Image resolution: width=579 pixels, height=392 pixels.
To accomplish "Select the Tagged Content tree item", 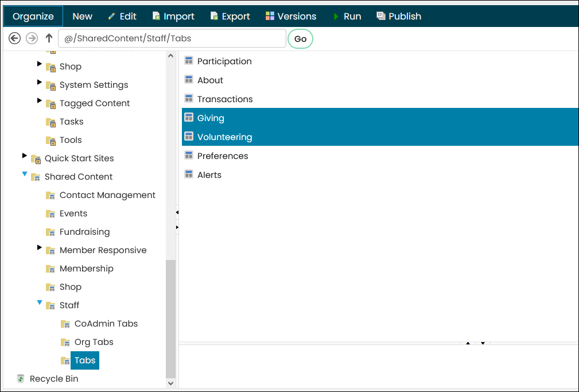I will [95, 103].
